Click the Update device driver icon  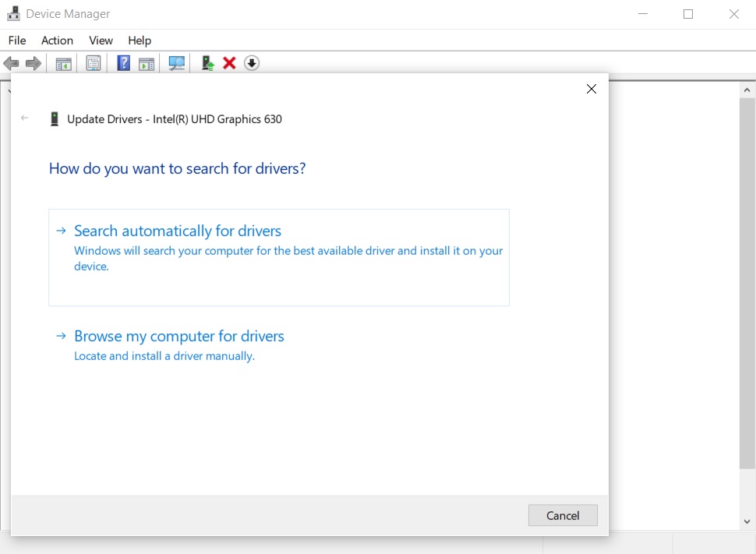click(x=207, y=63)
